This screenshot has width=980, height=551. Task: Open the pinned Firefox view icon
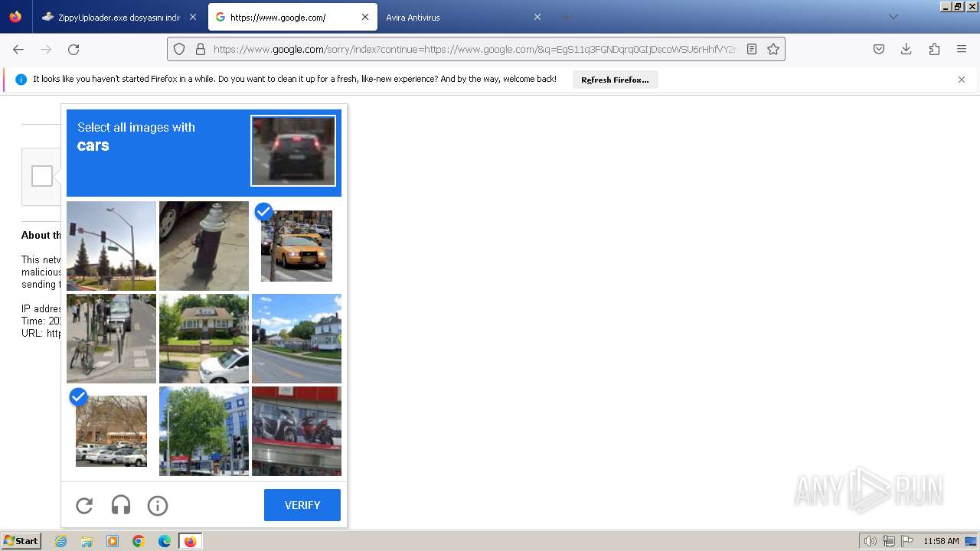click(15, 17)
